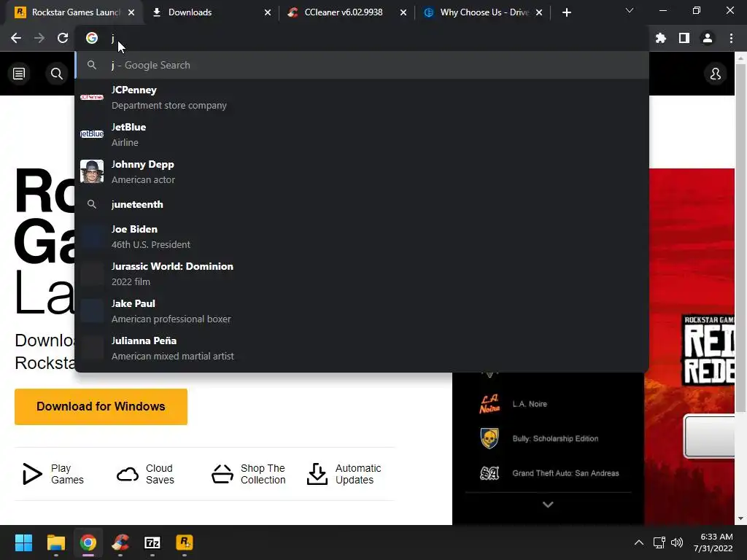Select the San Andreas SA logo icon

(x=489, y=472)
